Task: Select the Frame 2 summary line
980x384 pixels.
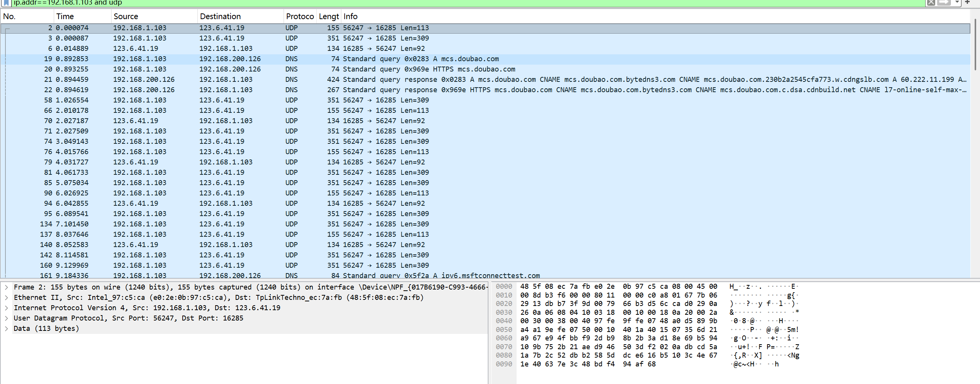Action: pyautogui.click(x=250, y=287)
